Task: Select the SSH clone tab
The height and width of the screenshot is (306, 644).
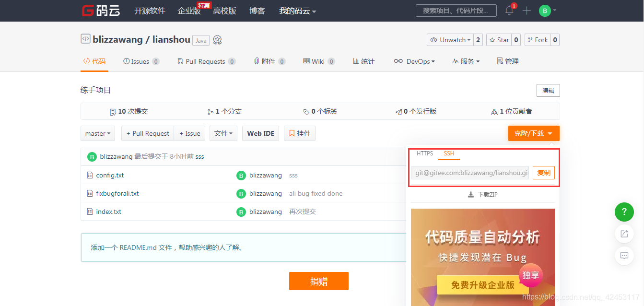Action: click(449, 153)
